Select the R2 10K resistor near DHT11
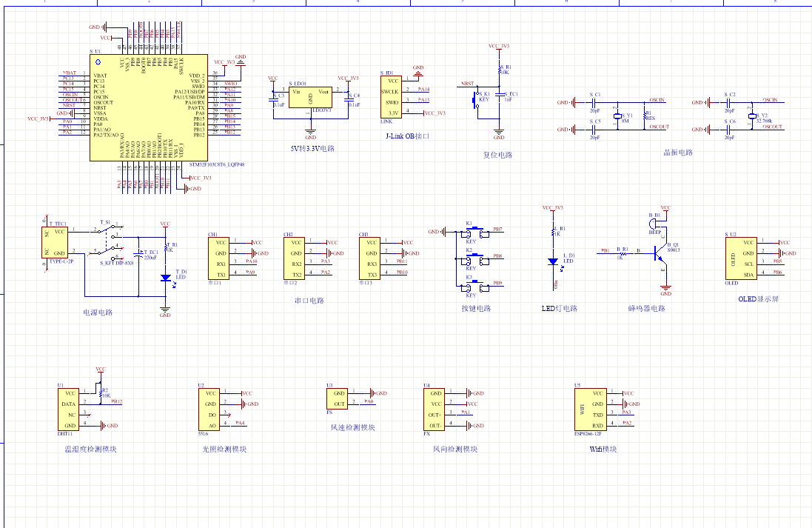 point(101,394)
